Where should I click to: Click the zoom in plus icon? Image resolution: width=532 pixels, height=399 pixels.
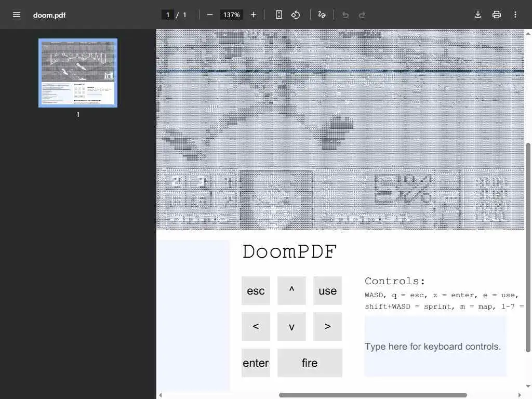coord(253,15)
